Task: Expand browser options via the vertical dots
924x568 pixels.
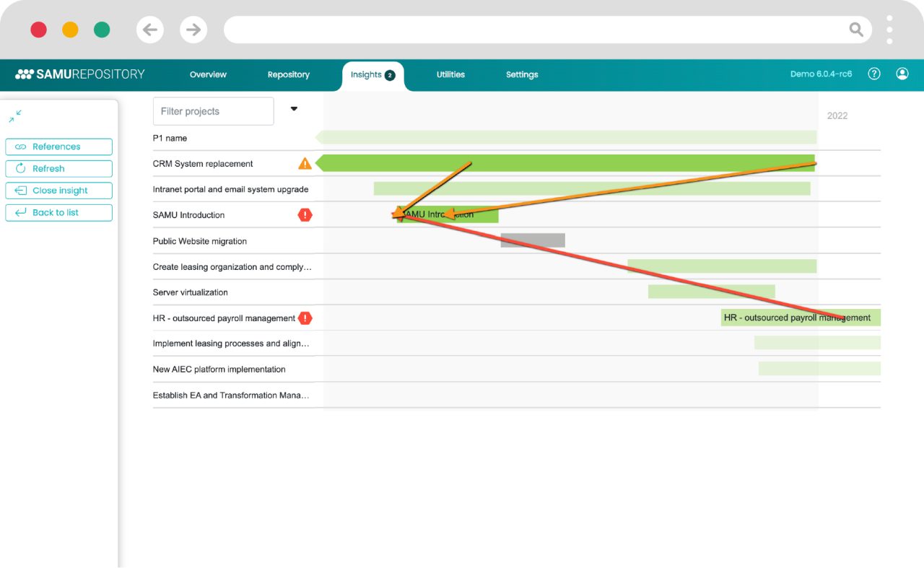Action: pyautogui.click(x=889, y=29)
